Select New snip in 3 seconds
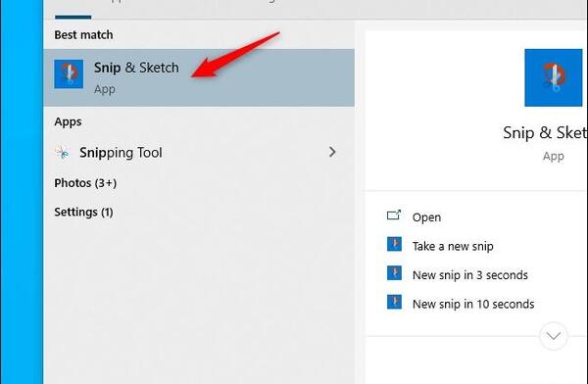588x384 pixels. (x=470, y=275)
